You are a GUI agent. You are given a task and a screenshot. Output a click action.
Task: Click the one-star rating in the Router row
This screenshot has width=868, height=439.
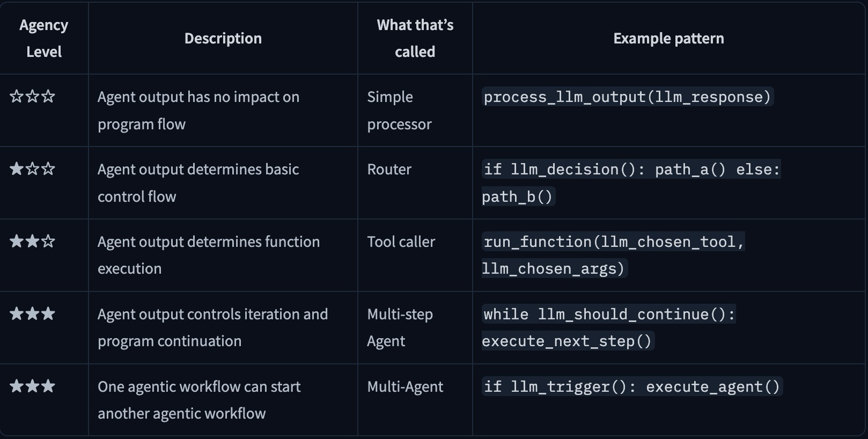pos(33,169)
